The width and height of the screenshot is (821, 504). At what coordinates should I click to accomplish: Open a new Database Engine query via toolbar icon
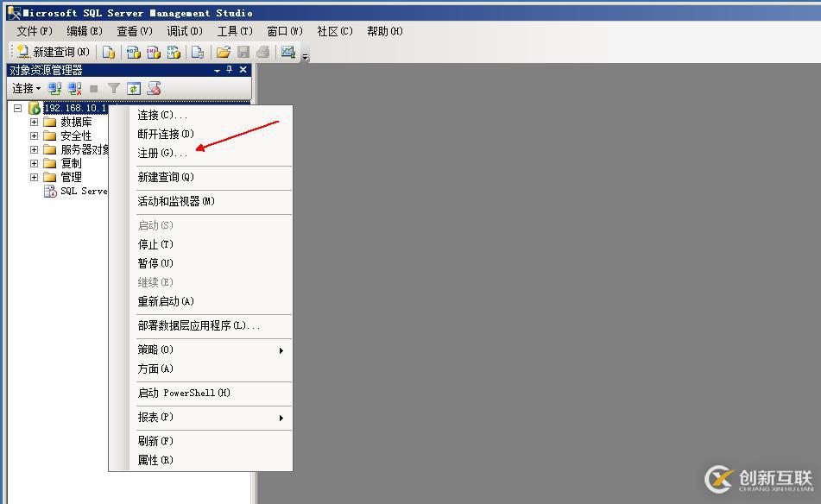[x=108, y=52]
